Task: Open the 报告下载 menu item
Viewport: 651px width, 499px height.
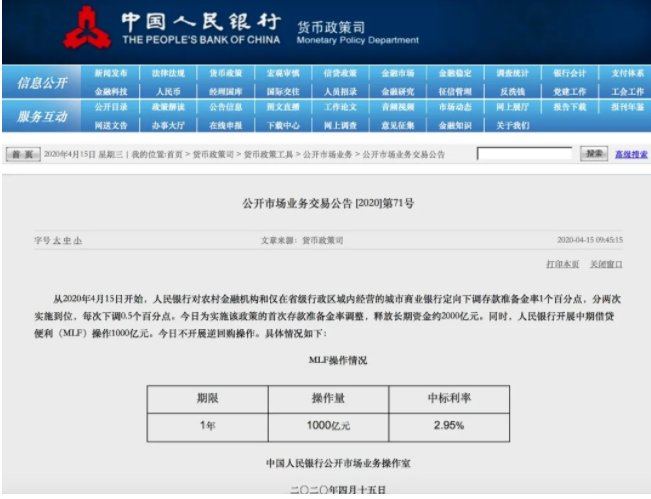Action: click(570, 107)
